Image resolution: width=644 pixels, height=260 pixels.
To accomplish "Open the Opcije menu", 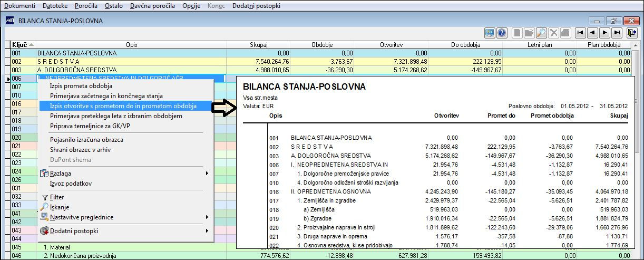I will [192, 6].
